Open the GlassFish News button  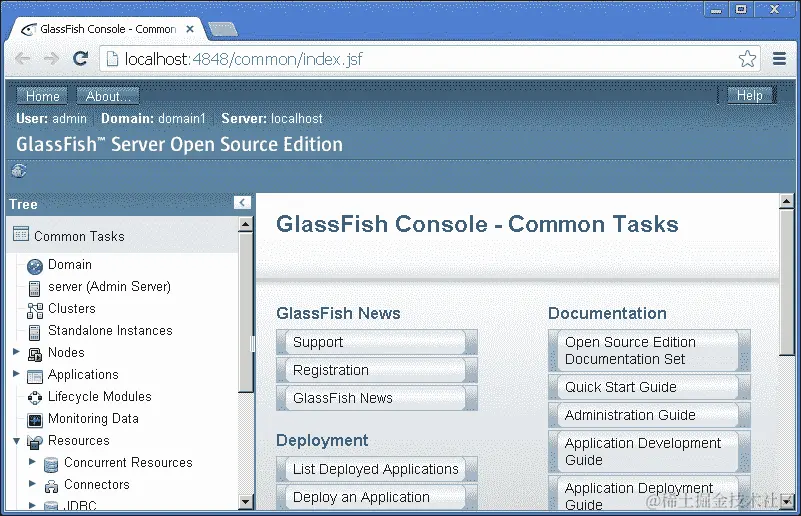pyautogui.click(x=377, y=398)
